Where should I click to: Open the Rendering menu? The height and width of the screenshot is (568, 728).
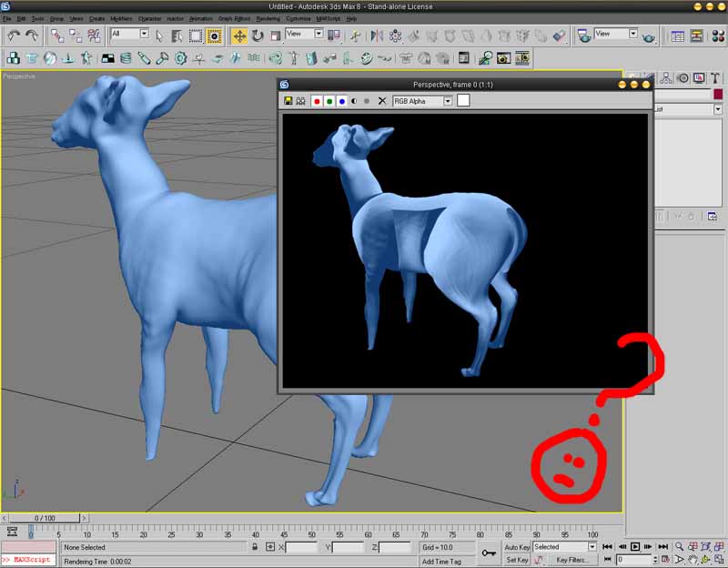268,18
